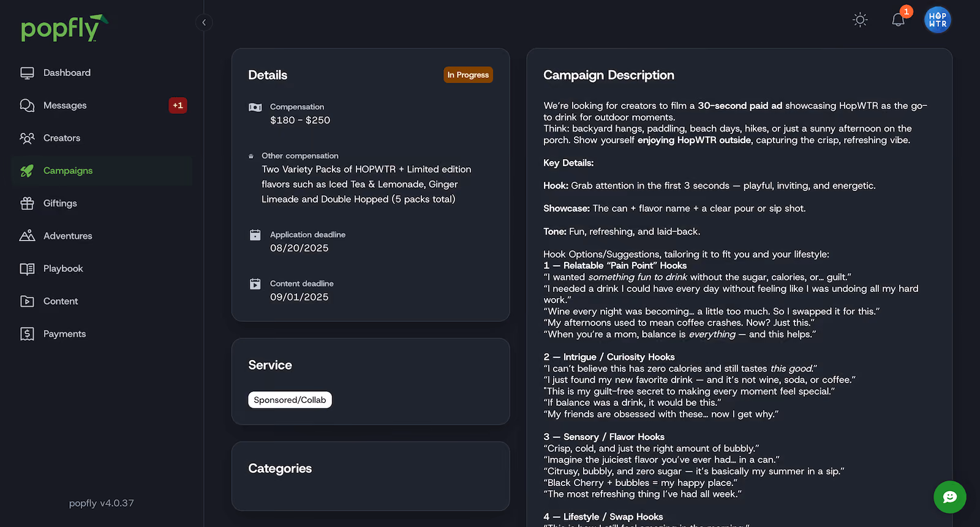Screen dimensions: 980x527
Task: Click the application deadline calendar icon
Action: point(255,235)
